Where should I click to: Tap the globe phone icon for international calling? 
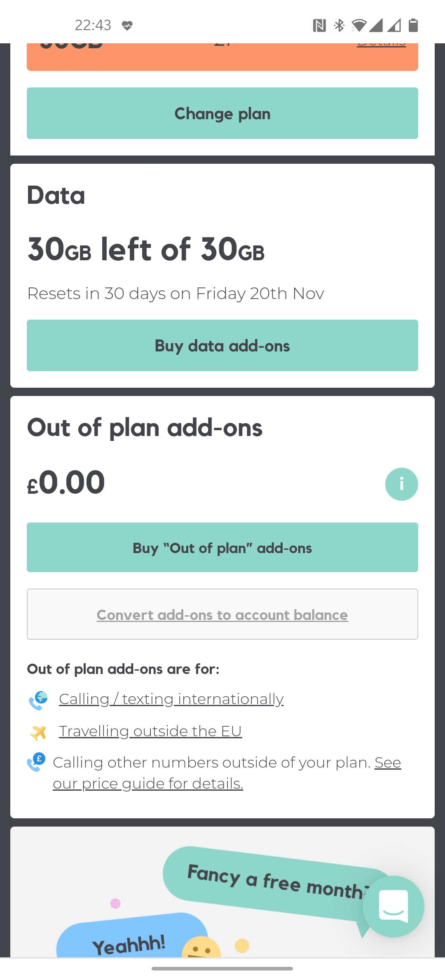38,700
